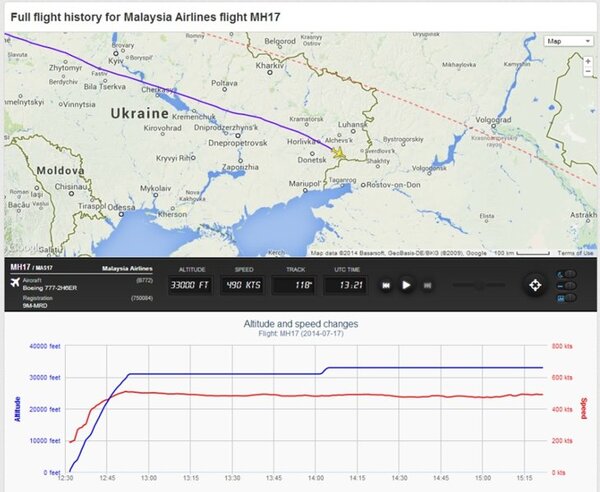Zoom out on the map

(588, 76)
